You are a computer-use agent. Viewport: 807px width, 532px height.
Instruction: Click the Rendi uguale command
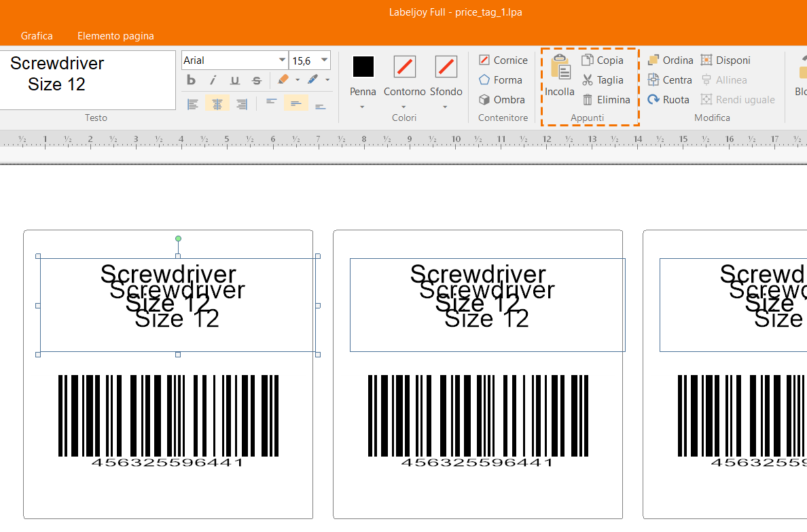738,99
